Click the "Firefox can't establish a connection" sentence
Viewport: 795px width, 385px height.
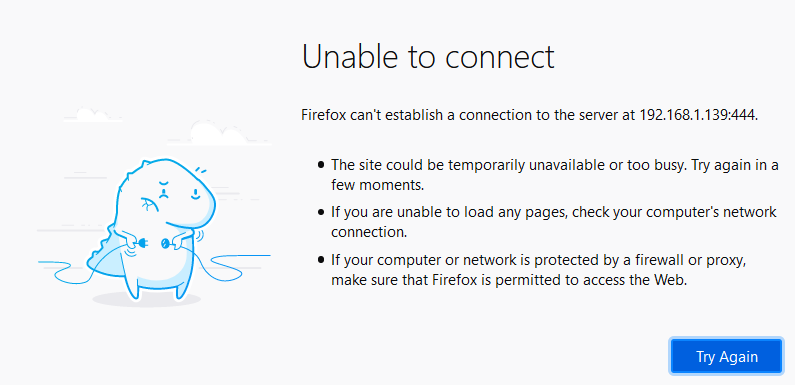[529, 115]
